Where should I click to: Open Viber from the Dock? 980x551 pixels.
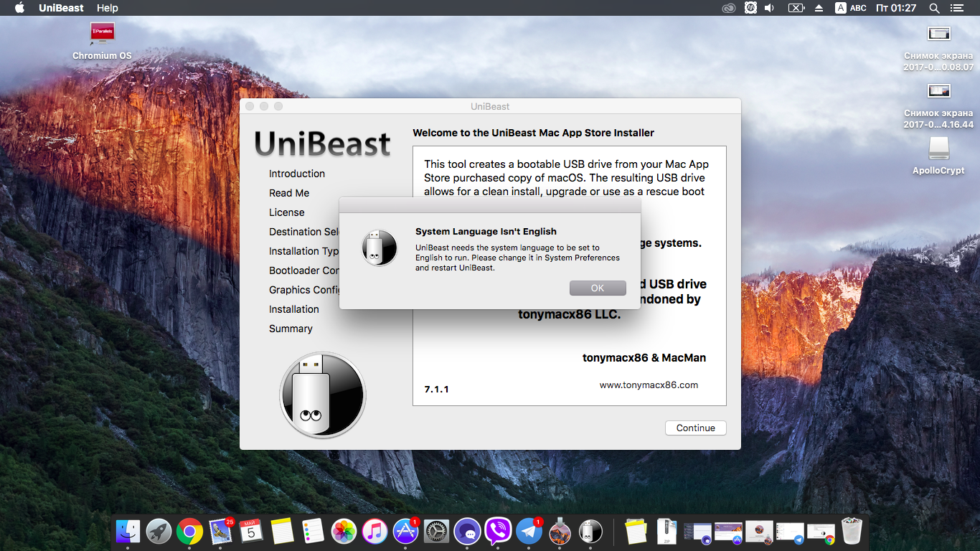pos(498,531)
